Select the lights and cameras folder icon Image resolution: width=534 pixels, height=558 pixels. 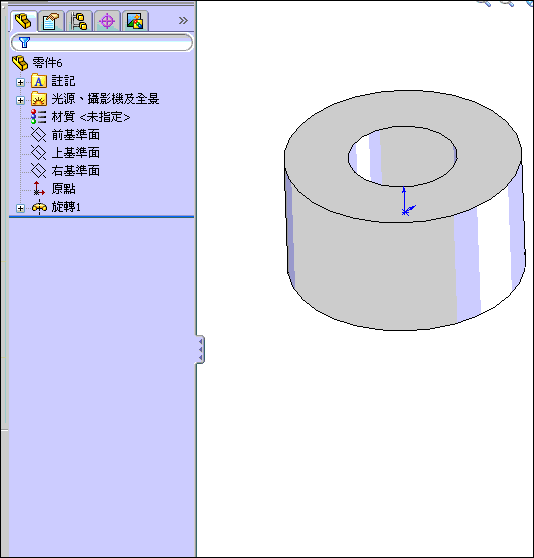click(39, 99)
